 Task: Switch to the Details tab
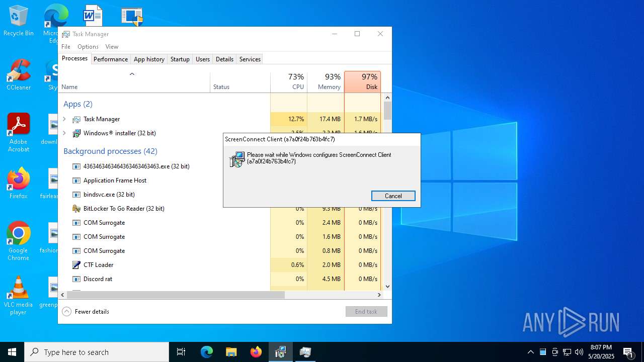pyautogui.click(x=224, y=59)
